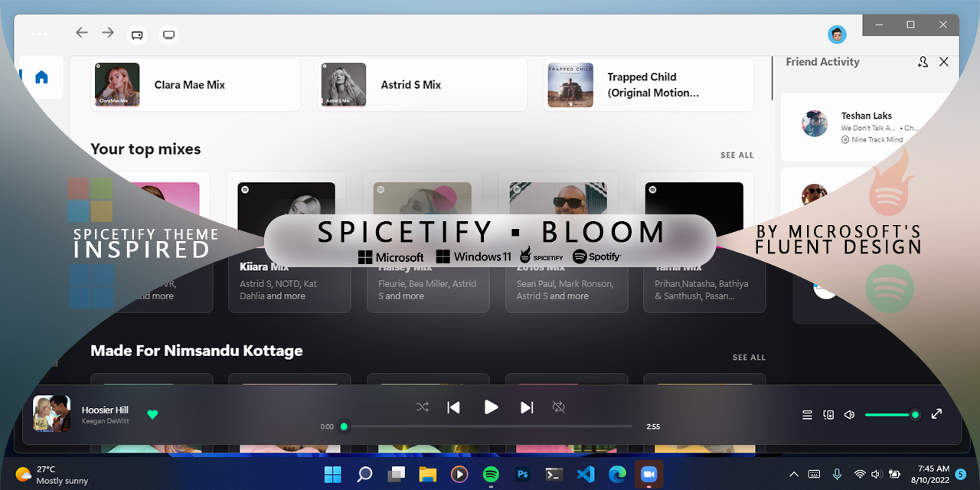Image resolution: width=980 pixels, height=490 pixels.
Task: Navigate forward with the right arrow
Action: click(x=108, y=32)
